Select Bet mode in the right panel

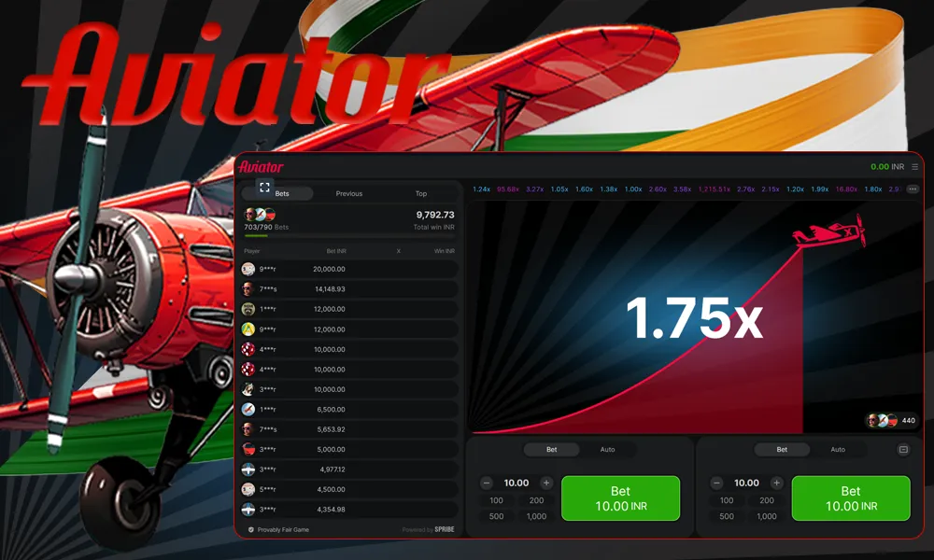coord(782,450)
